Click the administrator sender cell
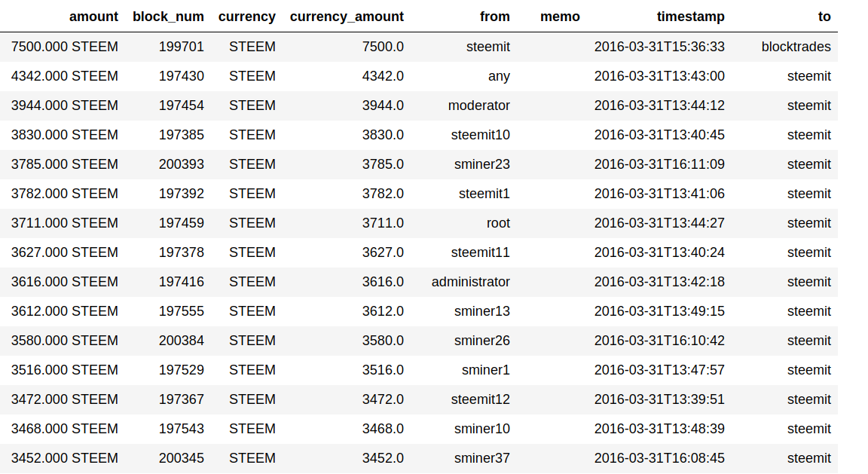The width and height of the screenshot is (868, 474). click(x=470, y=282)
